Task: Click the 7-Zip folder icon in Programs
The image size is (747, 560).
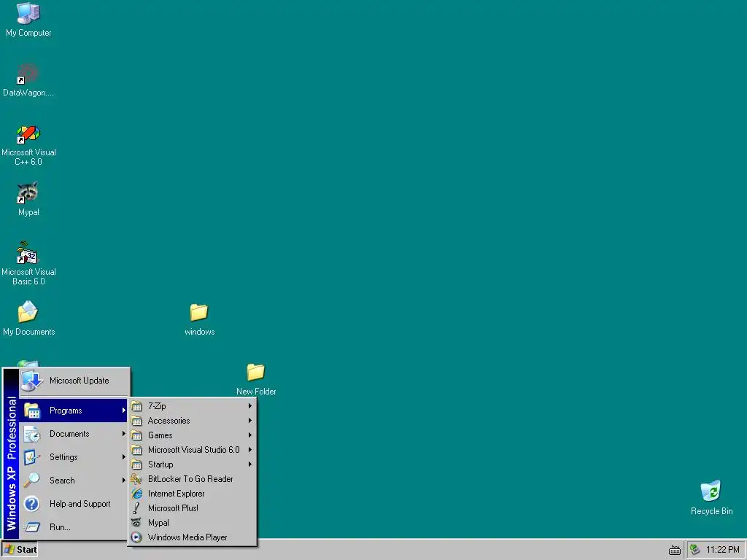Action: [x=136, y=406]
